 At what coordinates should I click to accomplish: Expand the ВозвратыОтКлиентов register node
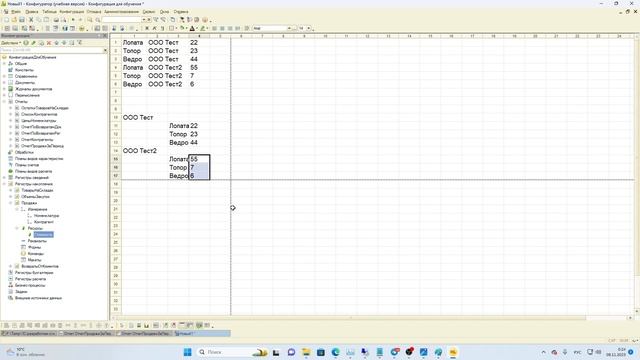(x=11, y=266)
